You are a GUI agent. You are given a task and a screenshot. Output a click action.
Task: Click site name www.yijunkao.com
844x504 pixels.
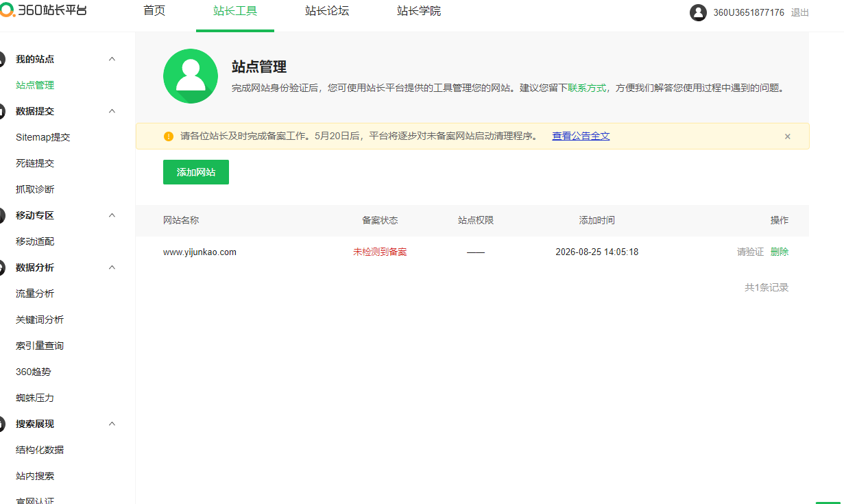[x=200, y=252]
